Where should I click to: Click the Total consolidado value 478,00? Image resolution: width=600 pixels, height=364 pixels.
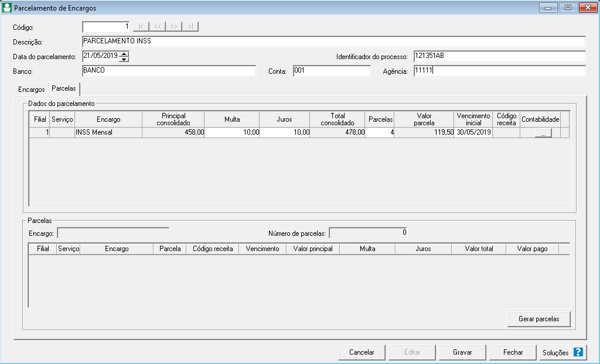tap(337, 133)
